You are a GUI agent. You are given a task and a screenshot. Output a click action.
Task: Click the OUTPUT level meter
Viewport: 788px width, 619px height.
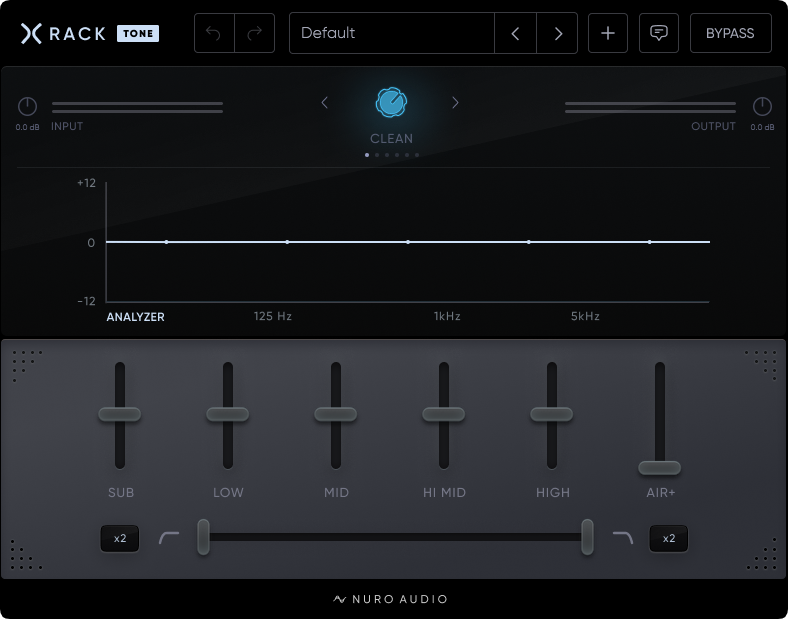point(650,108)
